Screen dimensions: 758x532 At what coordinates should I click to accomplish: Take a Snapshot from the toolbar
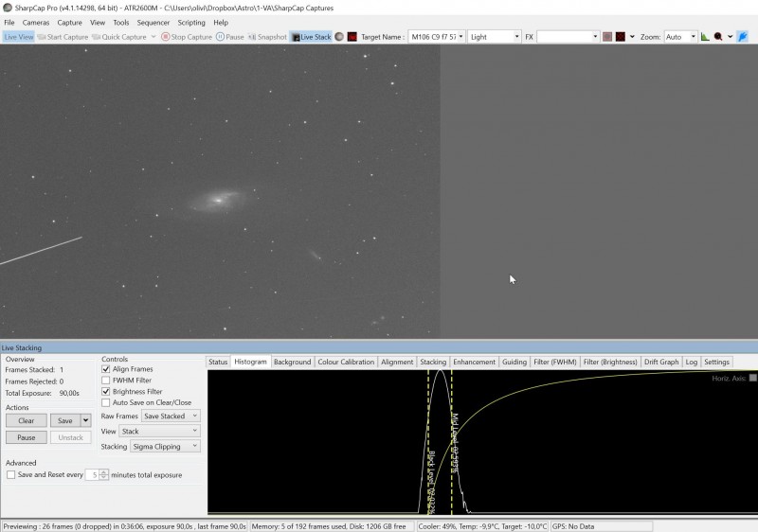tap(267, 37)
